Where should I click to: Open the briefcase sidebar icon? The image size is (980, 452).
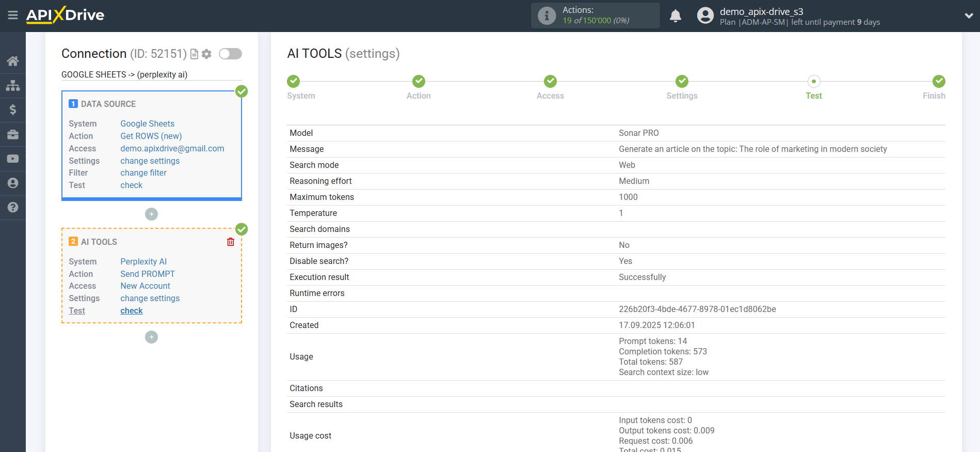click(x=13, y=134)
